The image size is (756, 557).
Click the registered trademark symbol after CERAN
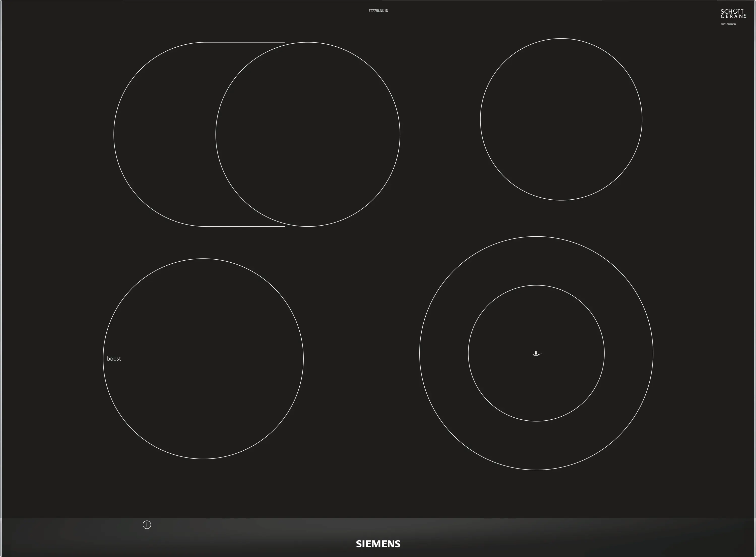pyautogui.click(x=745, y=15)
